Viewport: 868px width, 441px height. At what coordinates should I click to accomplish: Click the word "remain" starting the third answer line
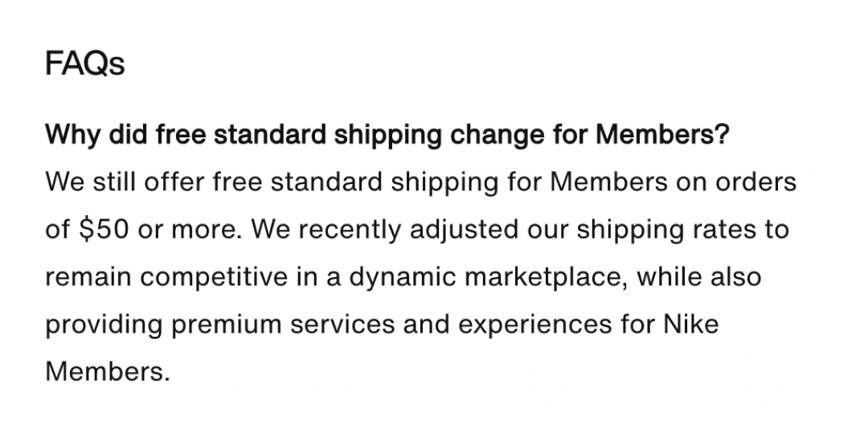88,276
